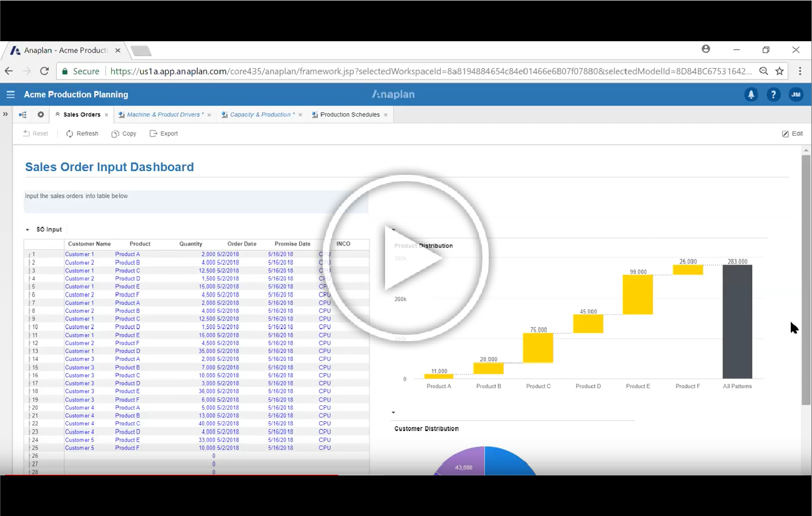Click the Chrome back arrow
The width and height of the screenshot is (812, 516).
click(9, 71)
